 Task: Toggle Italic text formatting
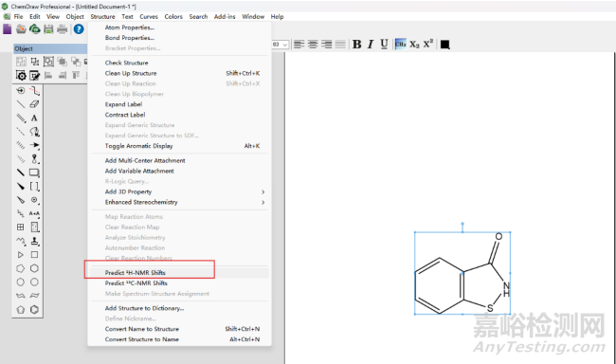[371, 44]
